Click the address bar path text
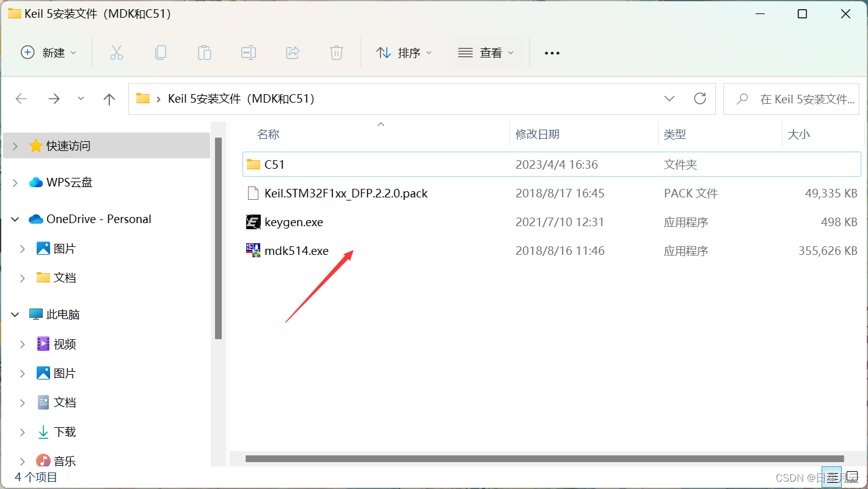Screen dimensions: 868x489 pyautogui.click(x=241, y=98)
